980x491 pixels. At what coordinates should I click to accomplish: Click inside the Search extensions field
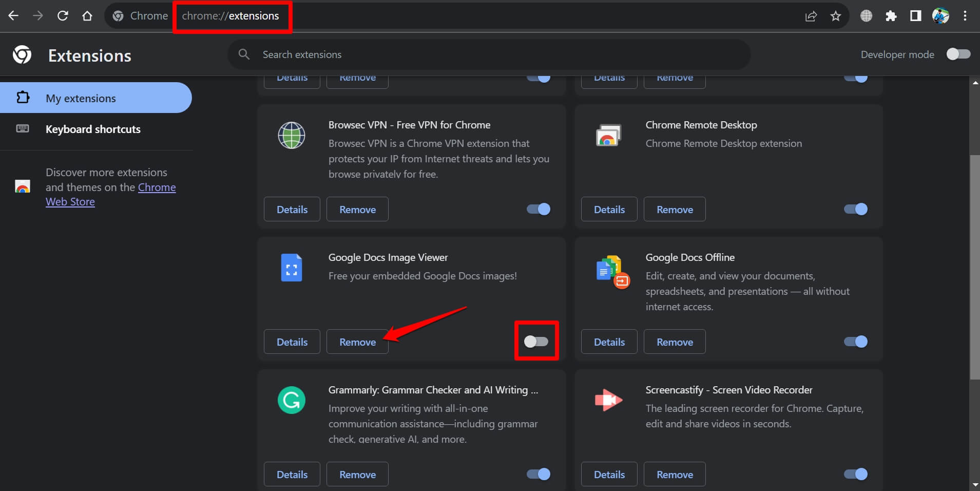tap(488, 54)
